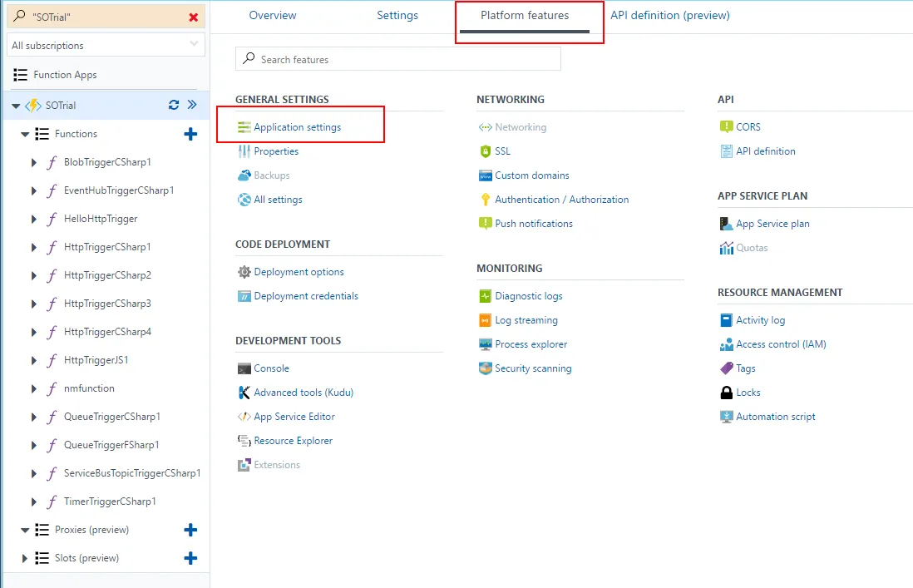Image resolution: width=913 pixels, height=588 pixels.
Task: Refresh the SOTrial function app
Action: (x=174, y=106)
